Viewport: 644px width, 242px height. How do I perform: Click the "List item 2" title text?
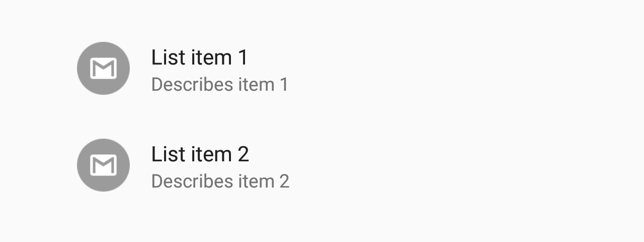point(200,154)
